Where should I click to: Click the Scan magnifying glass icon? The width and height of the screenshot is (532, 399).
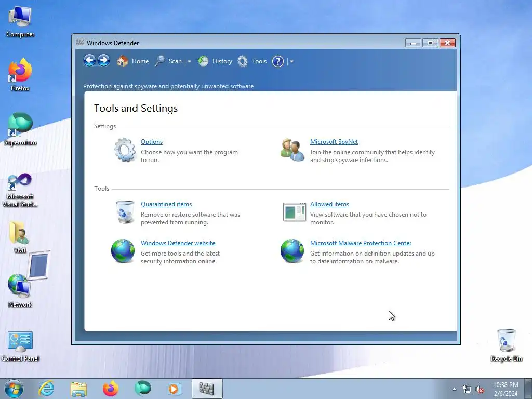point(160,61)
